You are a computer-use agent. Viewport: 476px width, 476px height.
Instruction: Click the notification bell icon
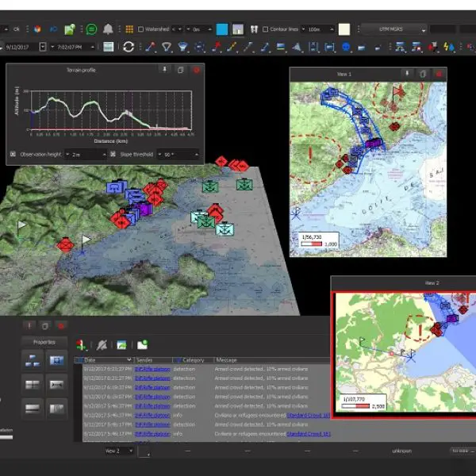[108, 29]
